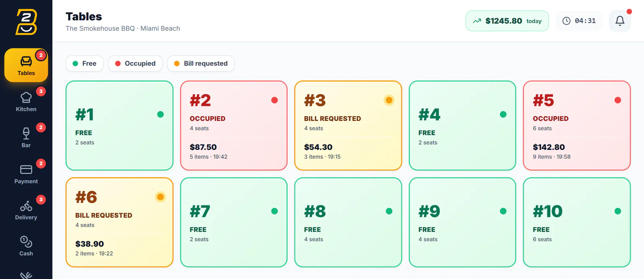The width and height of the screenshot is (644, 279).
Task: Click the orange status dot on table #6
Action: point(160,197)
